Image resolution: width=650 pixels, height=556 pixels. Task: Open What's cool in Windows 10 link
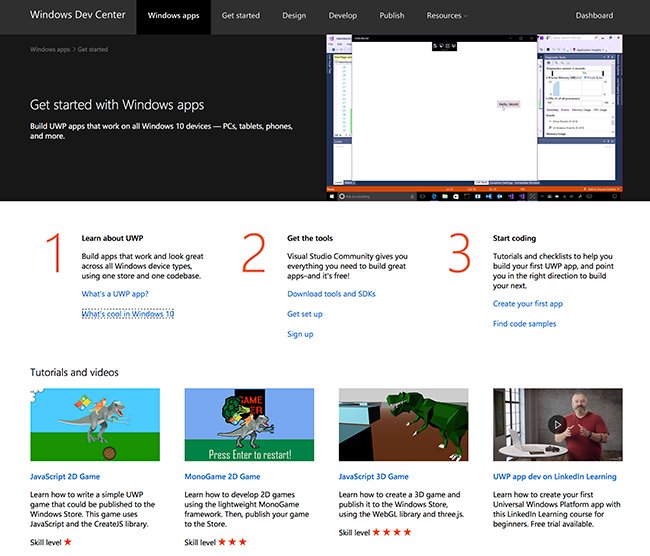[128, 314]
